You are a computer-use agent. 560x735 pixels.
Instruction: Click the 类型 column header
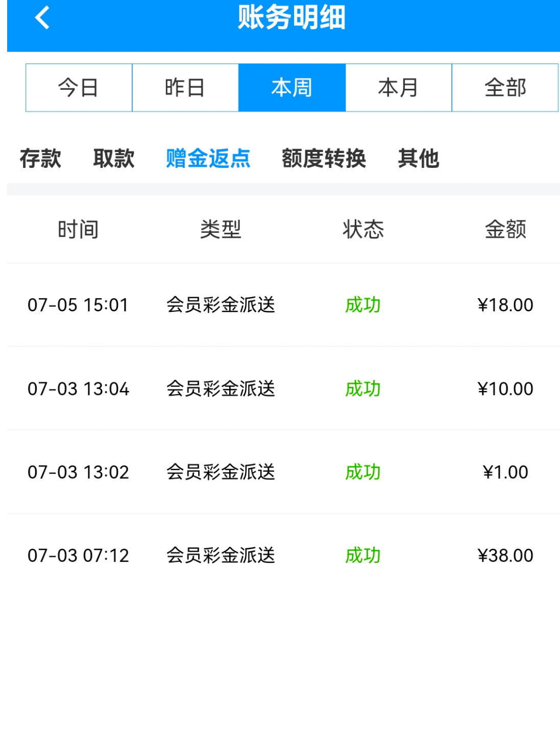coord(221,229)
